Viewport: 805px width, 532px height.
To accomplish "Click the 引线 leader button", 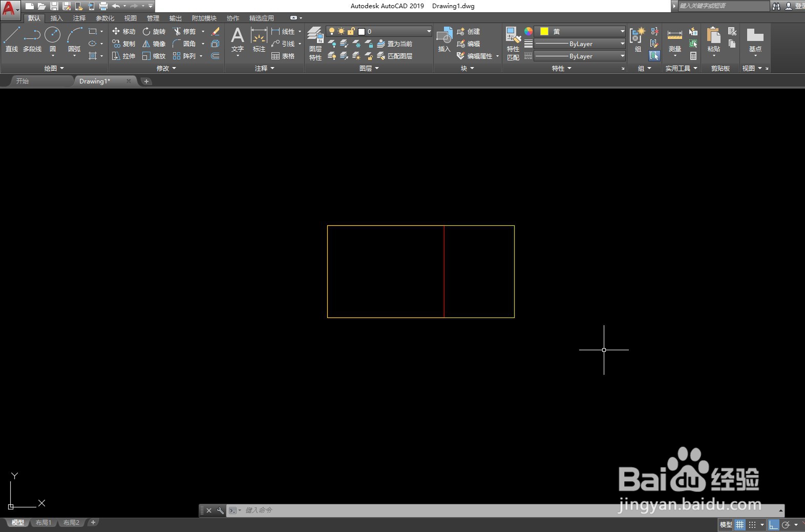I will (283, 44).
